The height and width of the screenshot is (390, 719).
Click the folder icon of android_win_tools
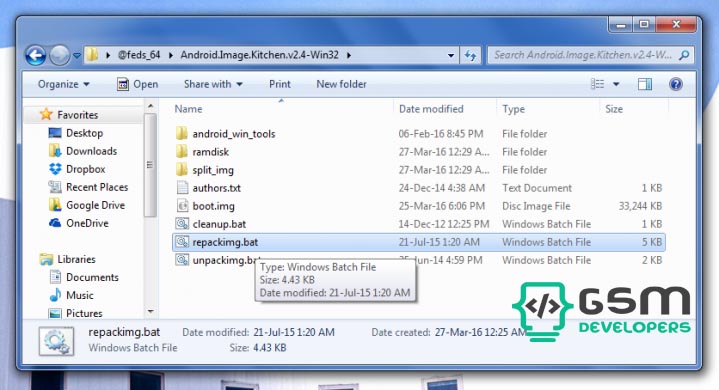[x=182, y=133]
